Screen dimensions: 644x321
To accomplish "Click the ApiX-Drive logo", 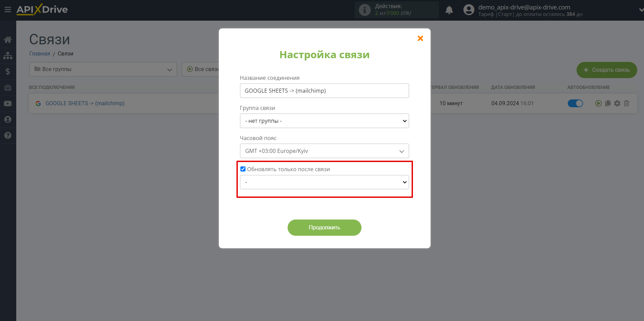I will pyautogui.click(x=42, y=9).
